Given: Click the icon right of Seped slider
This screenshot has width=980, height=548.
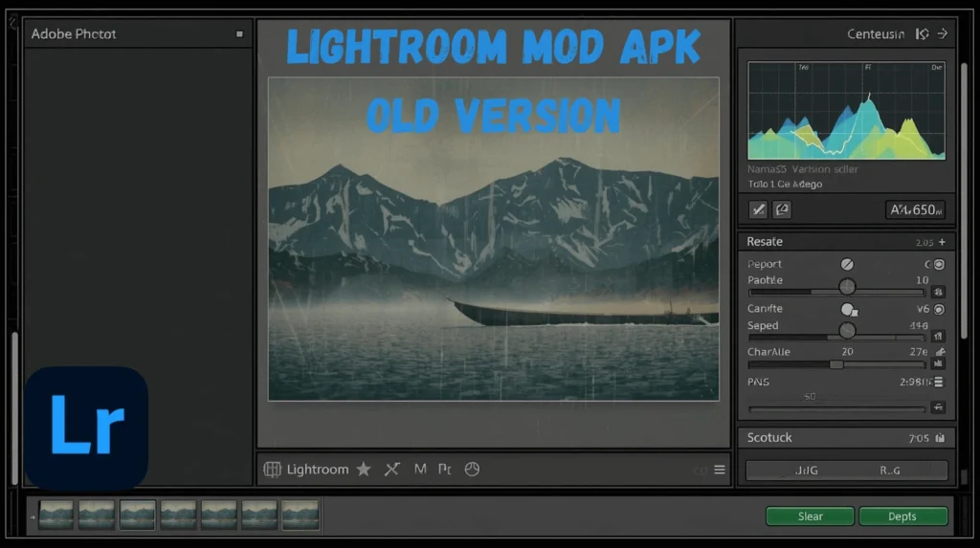Looking at the screenshot, I should [x=938, y=337].
